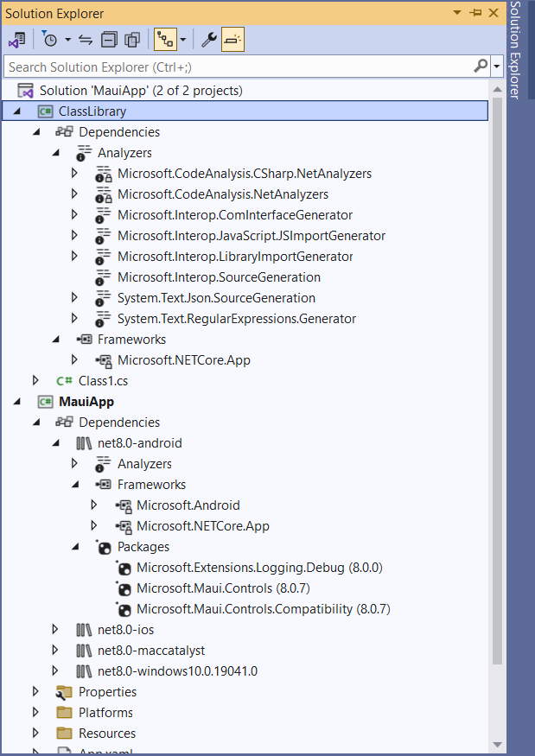
Task: Select Microsoft.Interop.SourceGeneration item
Action: 219,276
